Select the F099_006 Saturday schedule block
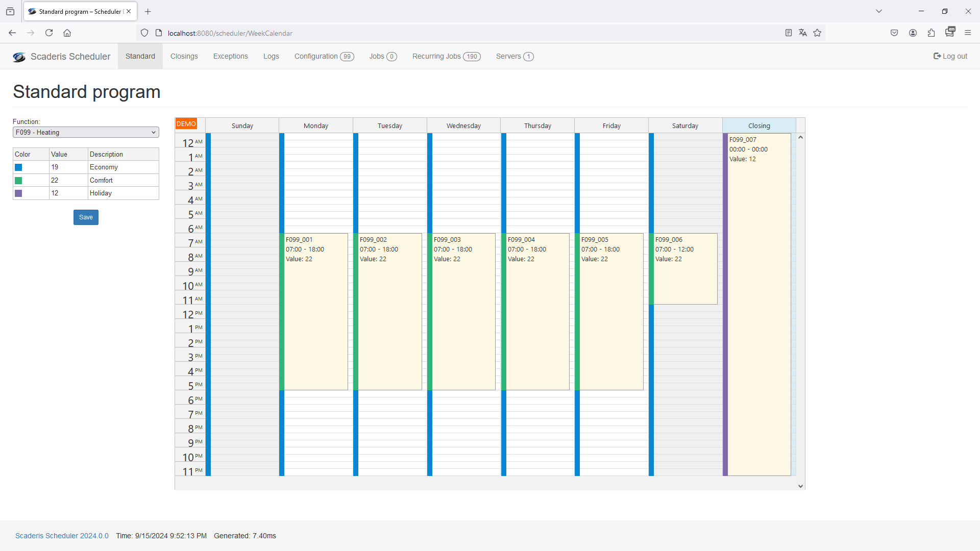 685,269
